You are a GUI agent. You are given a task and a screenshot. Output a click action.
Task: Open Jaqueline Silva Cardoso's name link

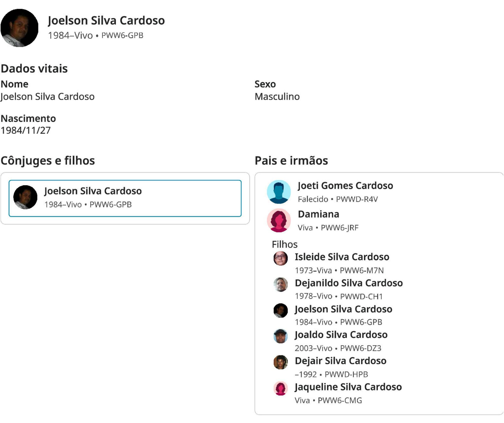[348, 387]
